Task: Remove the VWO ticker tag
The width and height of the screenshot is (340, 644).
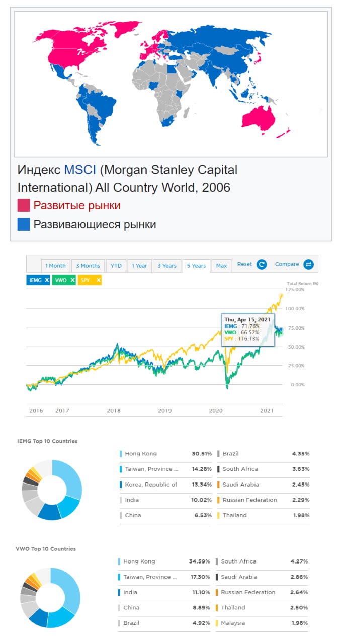Action: point(72,280)
